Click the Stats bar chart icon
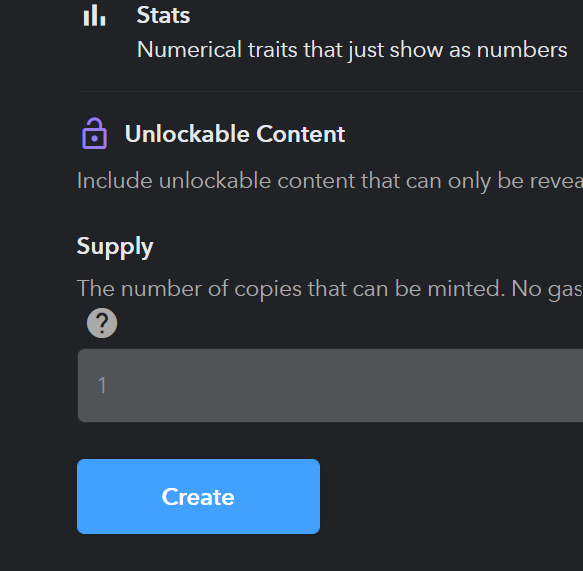This screenshot has width=583, height=571. pyautogui.click(x=94, y=16)
